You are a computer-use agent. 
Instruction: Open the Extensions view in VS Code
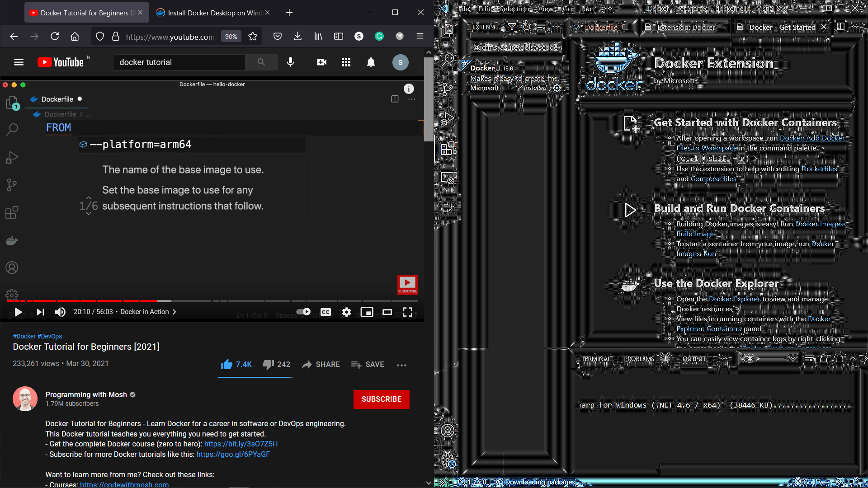point(447,148)
